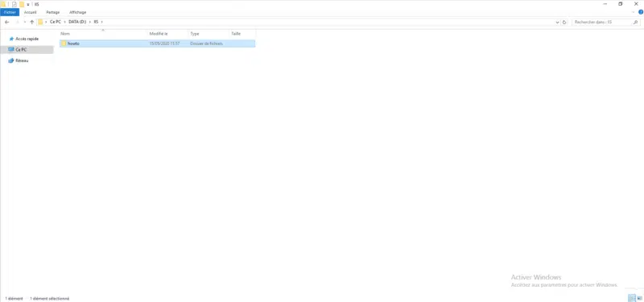Image resolution: width=644 pixels, height=302 pixels.
Task: Open address bar history dropdown
Action: point(557,23)
